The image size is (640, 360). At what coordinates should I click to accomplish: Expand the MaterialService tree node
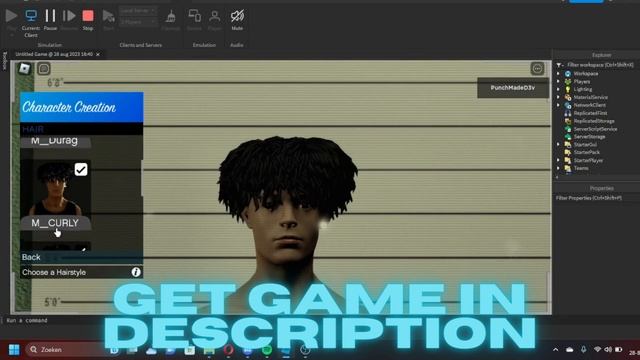pyautogui.click(x=558, y=97)
